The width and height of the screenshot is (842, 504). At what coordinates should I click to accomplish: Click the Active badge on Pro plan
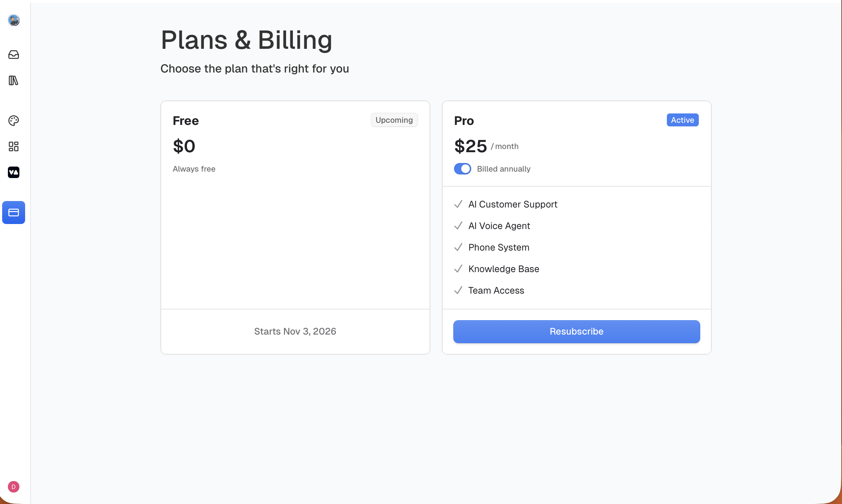coord(682,120)
